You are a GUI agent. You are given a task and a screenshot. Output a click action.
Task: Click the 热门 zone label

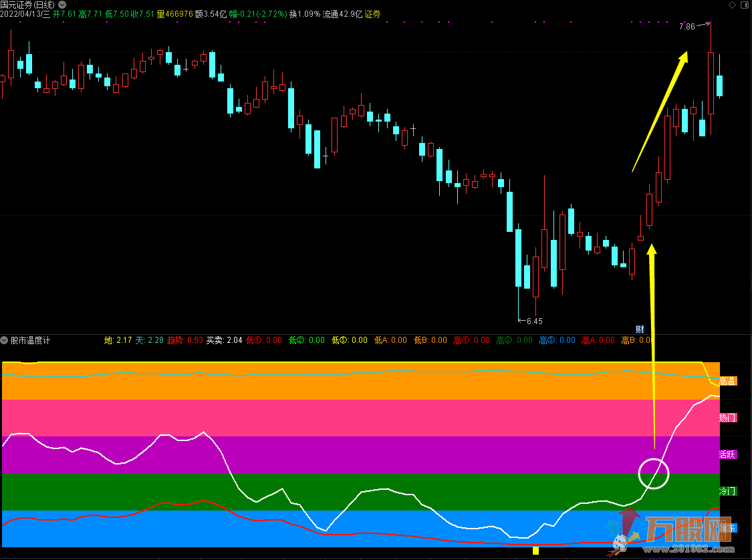pyautogui.click(x=727, y=418)
